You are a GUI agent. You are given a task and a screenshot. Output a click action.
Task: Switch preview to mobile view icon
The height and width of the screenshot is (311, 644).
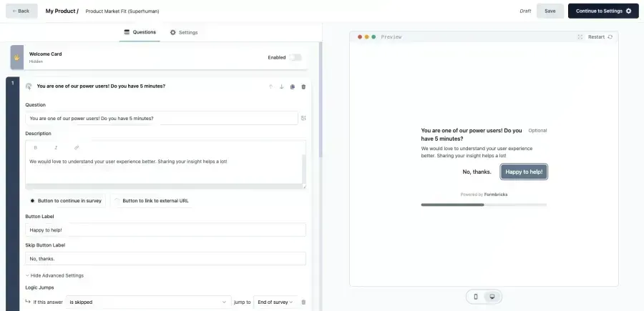476,297
